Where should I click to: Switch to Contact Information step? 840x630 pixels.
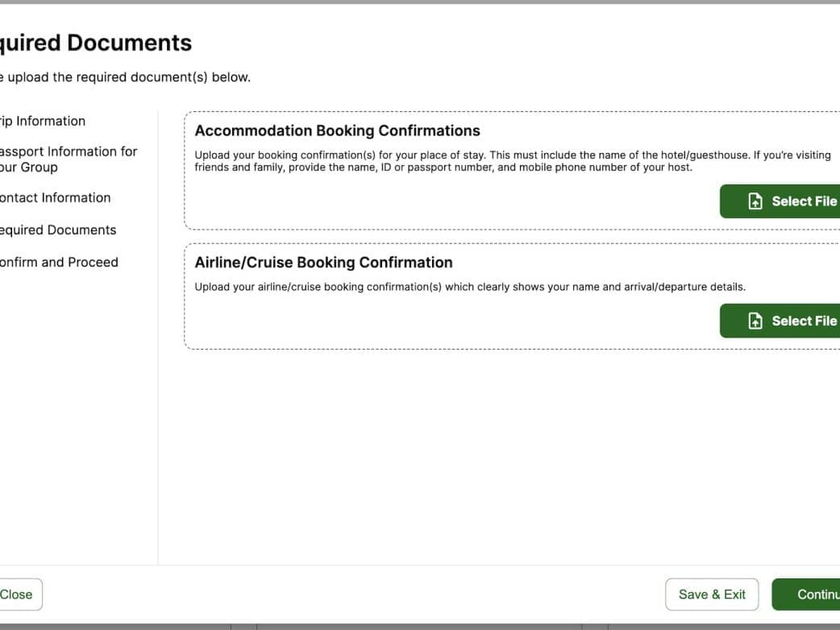click(54, 197)
